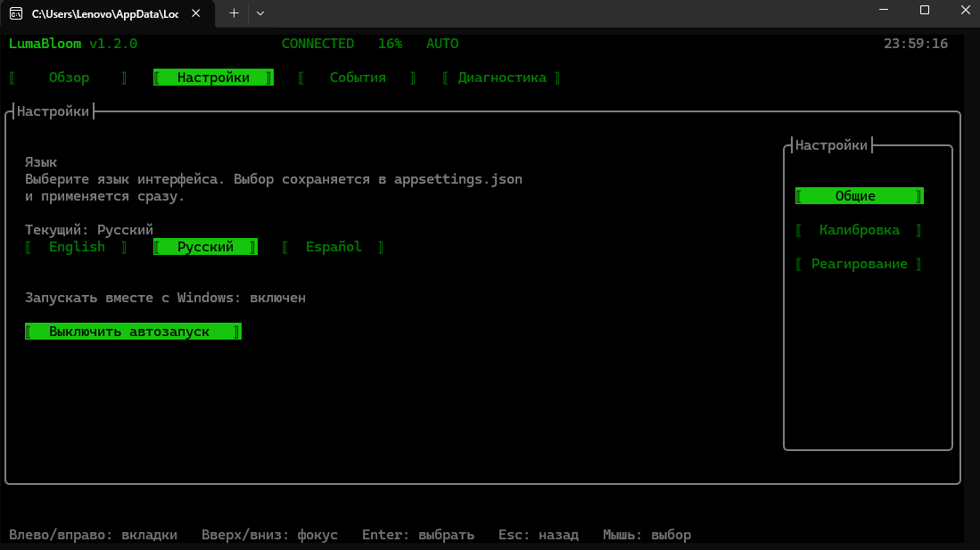Screen dimensions: 980x550
Task: Open Реагирование settings section
Action: click(860, 264)
